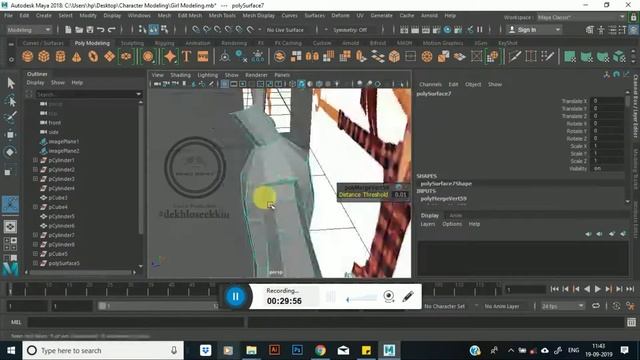640x360 pixels.
Task: Open the annotation pencil in recorder bar
Action: pos(408,296)
